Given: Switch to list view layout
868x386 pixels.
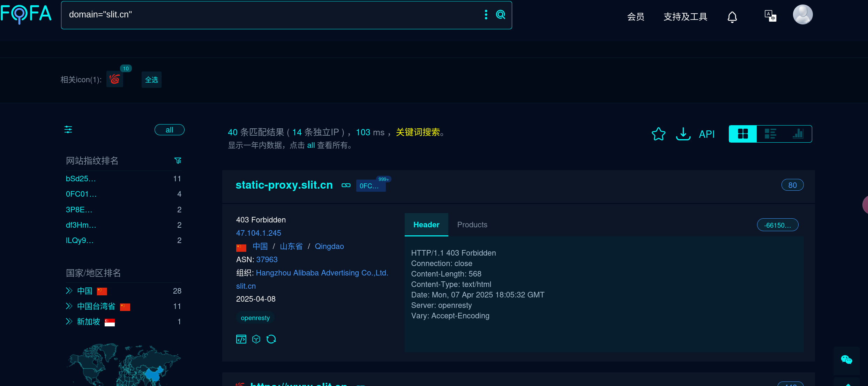Looking at the screenshot, I should click(770, 134).
